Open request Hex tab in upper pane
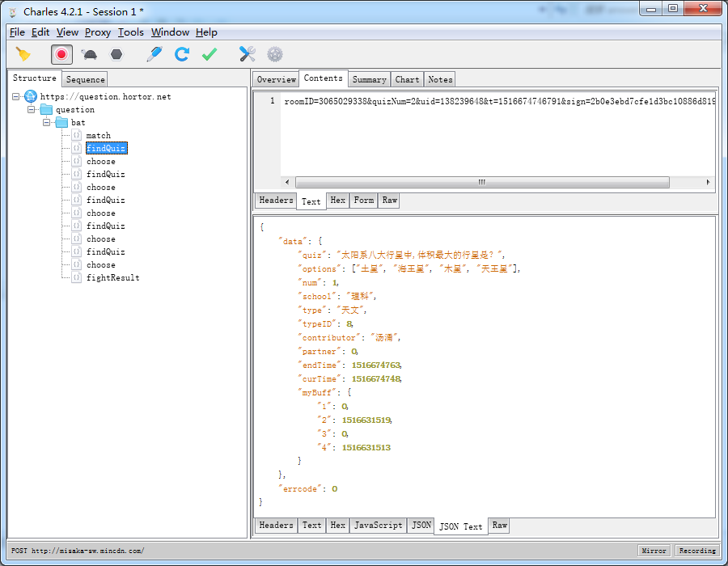 [x=337, y=200]
